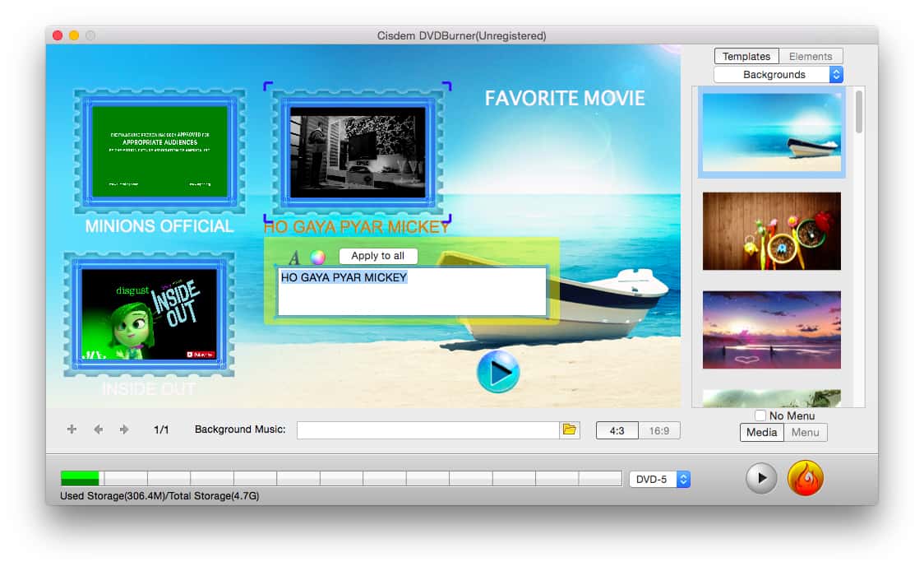
Task: Open the text color wheel picker
Action: pyautogui.click(x=317, y=257)
